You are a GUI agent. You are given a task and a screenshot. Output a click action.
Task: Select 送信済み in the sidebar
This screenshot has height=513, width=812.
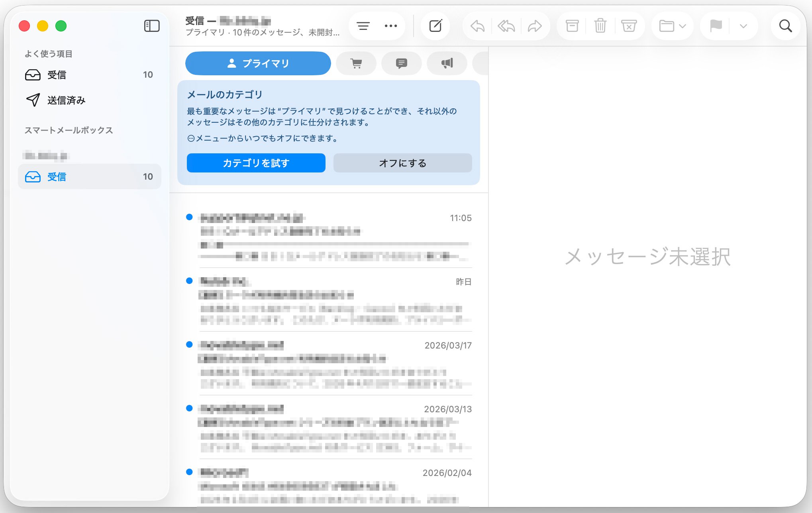tap(66, 100)
